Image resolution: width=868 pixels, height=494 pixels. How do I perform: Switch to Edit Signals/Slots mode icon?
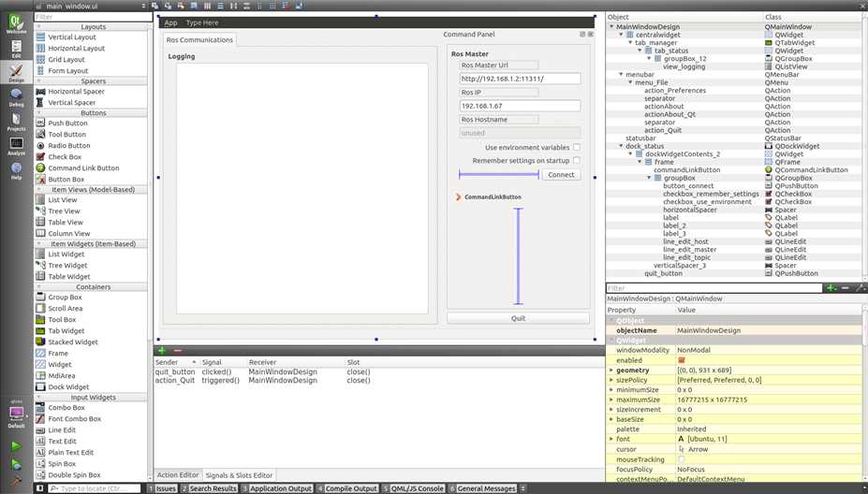(x=168, y=6)
